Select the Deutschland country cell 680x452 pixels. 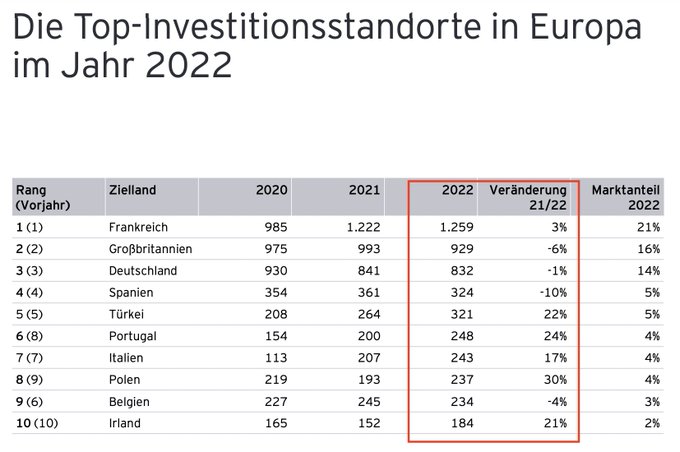coord(142,270)
